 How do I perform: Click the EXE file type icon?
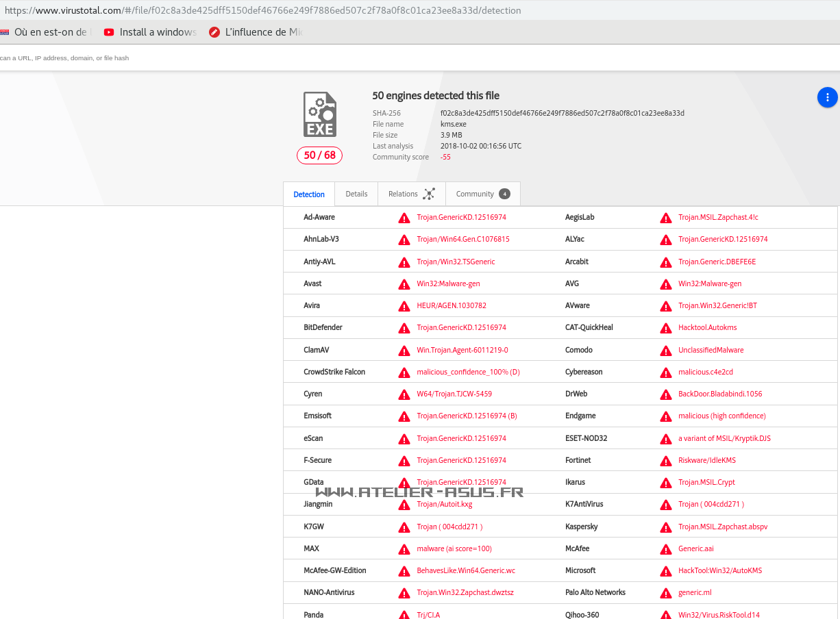(320, 114)
